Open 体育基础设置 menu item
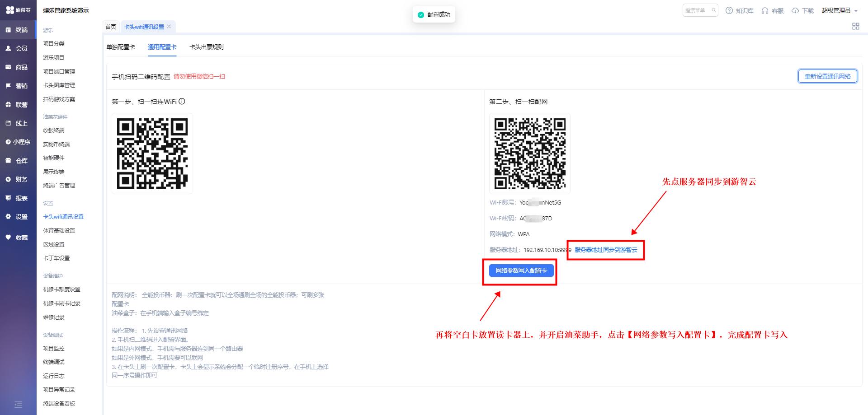 coord(59,231)
